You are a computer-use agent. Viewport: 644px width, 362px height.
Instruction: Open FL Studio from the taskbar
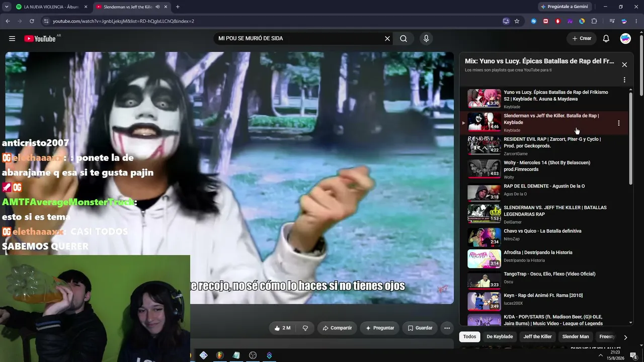tap(220, 355)
